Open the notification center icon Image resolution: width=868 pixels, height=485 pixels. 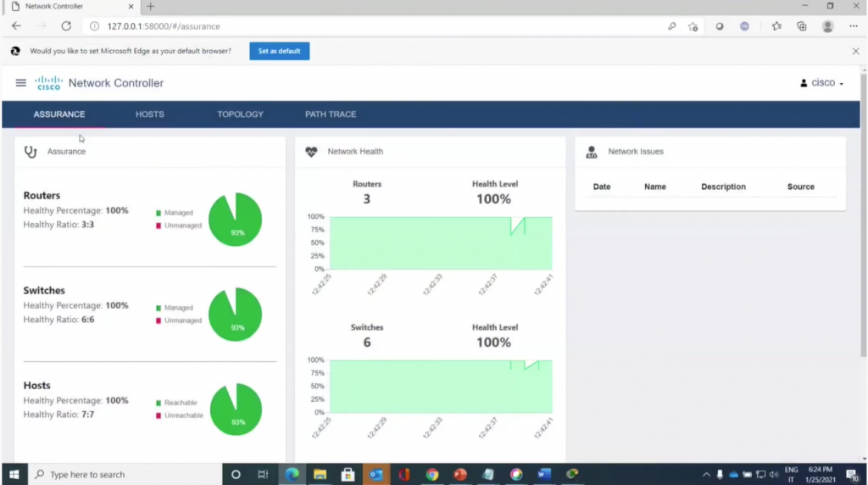pyautogui.click(x=852, y=475)
